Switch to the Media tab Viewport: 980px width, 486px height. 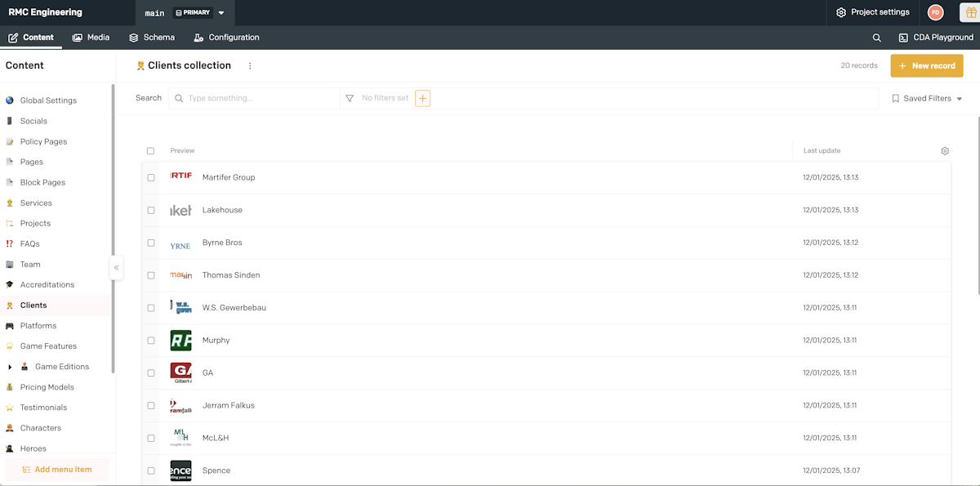(91, 38)
